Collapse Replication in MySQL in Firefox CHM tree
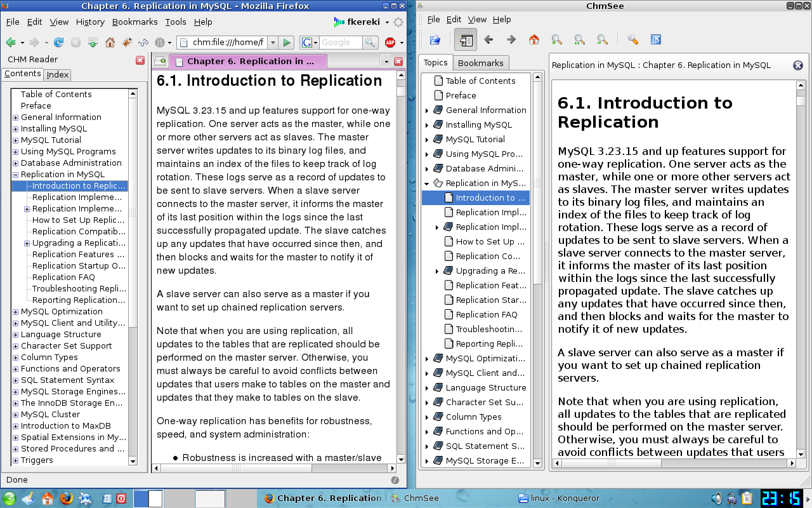This screenshot has width=812, height=508. pyautogui.click(x=16, y=175)
